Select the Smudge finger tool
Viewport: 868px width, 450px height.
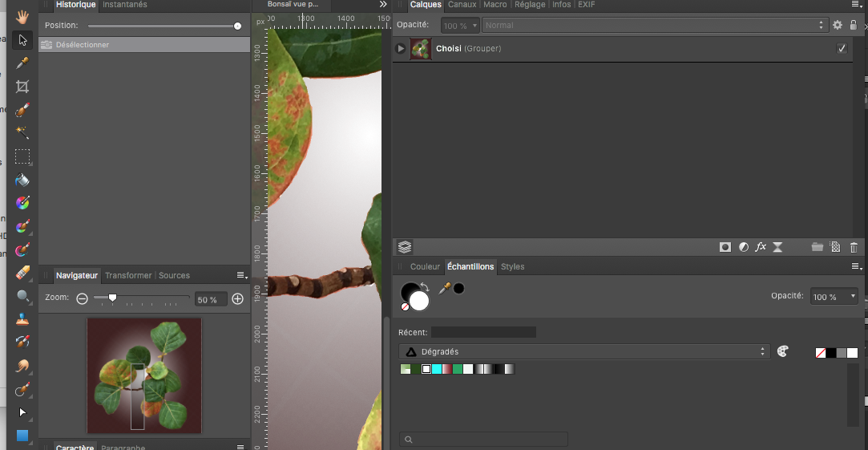point(22,366)
